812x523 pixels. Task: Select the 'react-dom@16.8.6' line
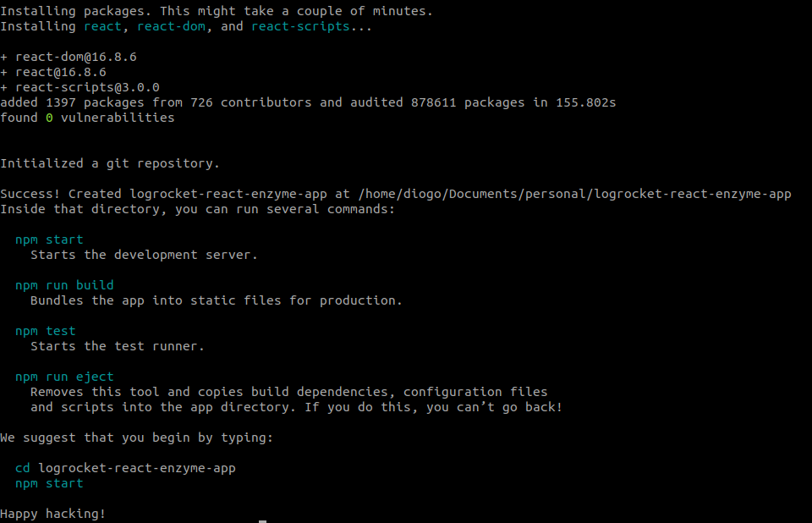[69, 57]
